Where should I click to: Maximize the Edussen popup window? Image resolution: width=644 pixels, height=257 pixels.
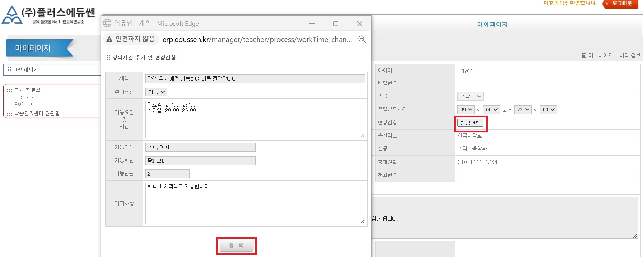(336, 24)
